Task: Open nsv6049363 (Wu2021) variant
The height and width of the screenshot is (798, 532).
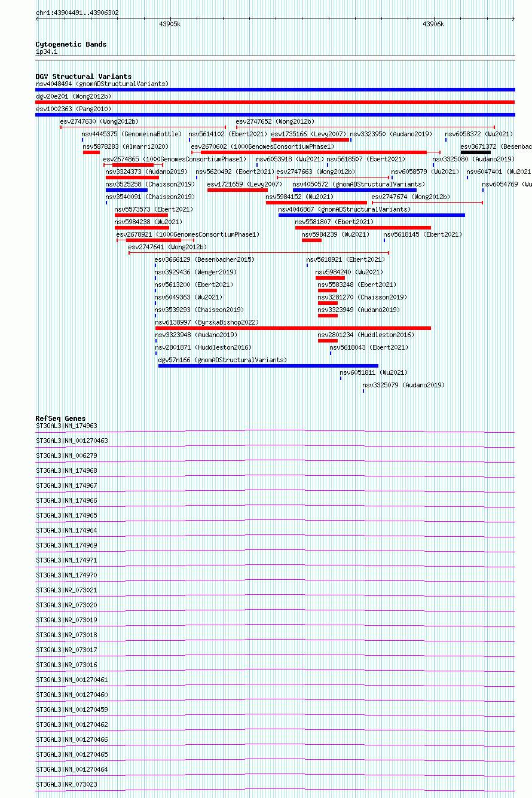Action: point(189,297)
